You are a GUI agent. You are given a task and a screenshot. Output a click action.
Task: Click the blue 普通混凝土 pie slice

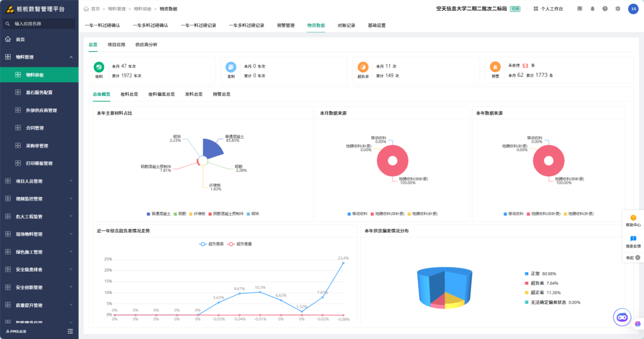point(213,149)
